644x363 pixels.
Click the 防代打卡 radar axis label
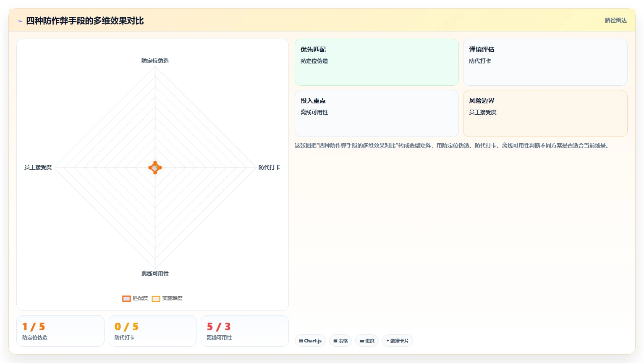point(270,167)
